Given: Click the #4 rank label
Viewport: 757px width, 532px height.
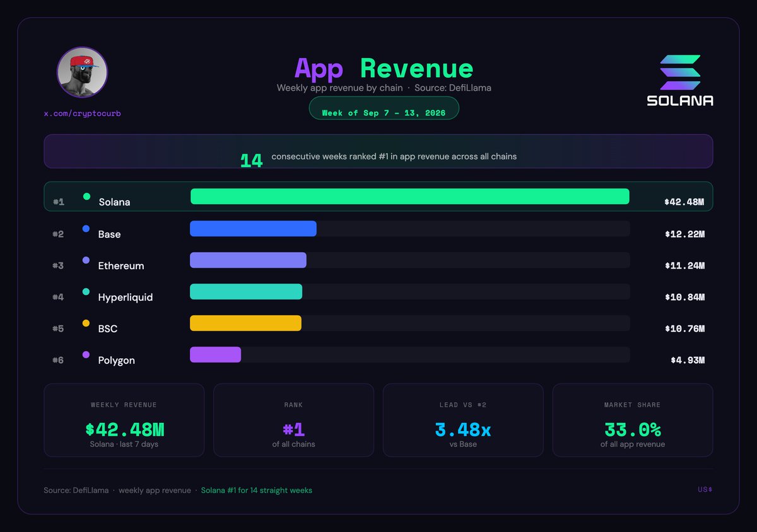Looking at the screenshot, I should pos(58,297).
